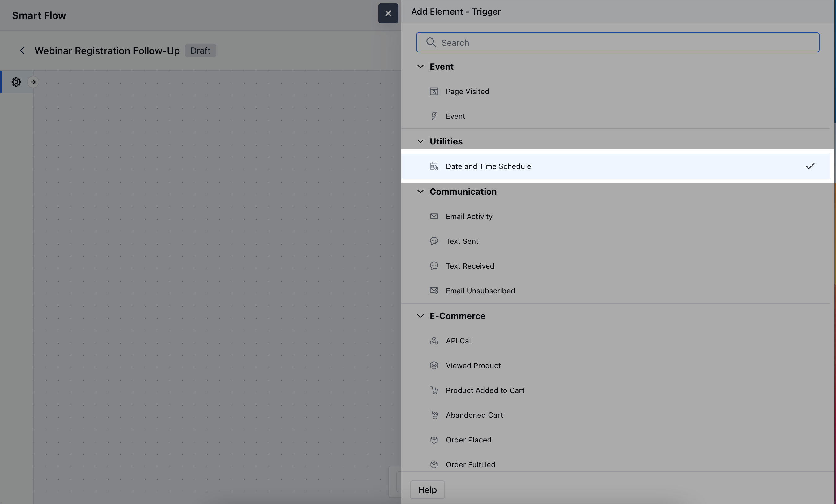Click the Email Activity envelope icon
This screenshot has width=836, height=504.
[x=434, y=216]
